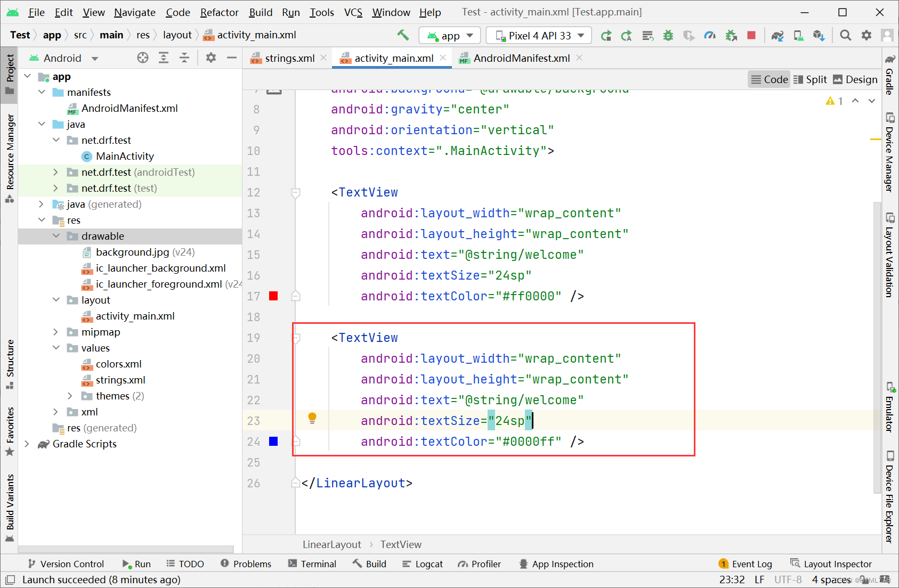Hide the Project panel with minus icon
The width and height of the screenshot is (899, 588).
pos(231,58)
